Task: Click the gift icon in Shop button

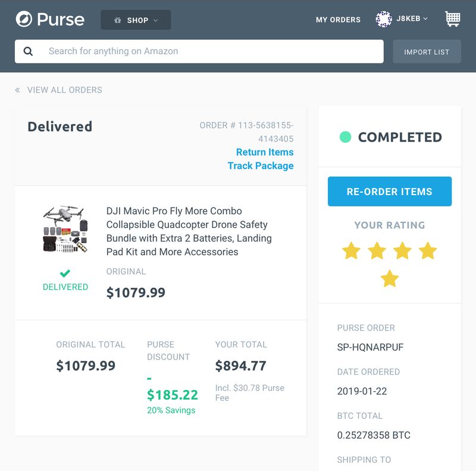Action: coord(117,20)
